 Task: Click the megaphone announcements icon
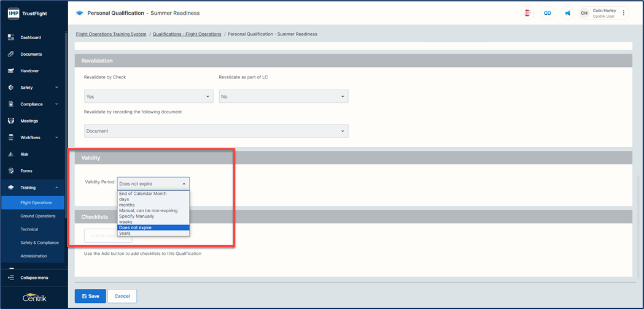[567, 13]
